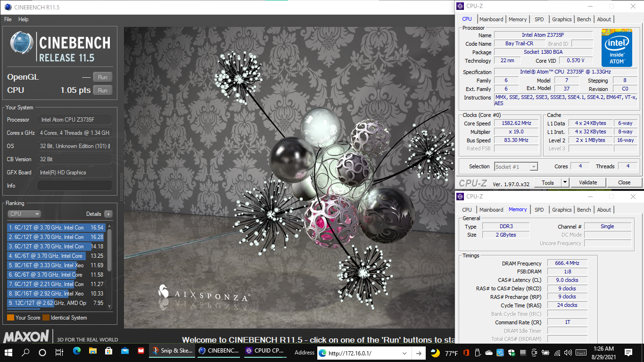Open Bench tab in top CPU-Z window

coord(584,19)
